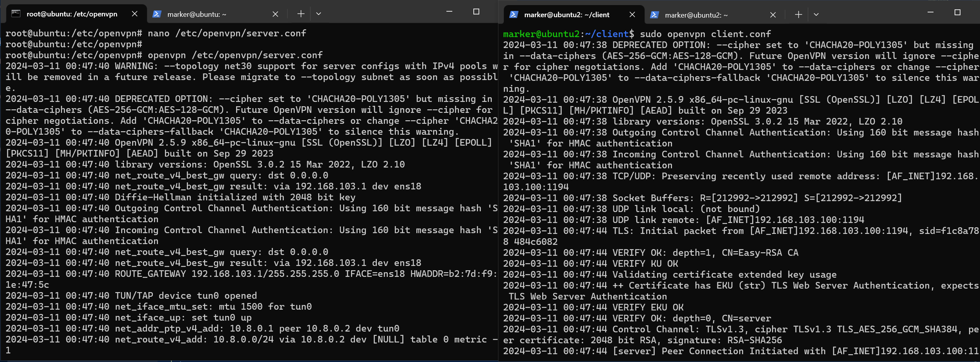
Task: Minimize the left terminal window
Action: pyautogui.click(x=449, y=12)
